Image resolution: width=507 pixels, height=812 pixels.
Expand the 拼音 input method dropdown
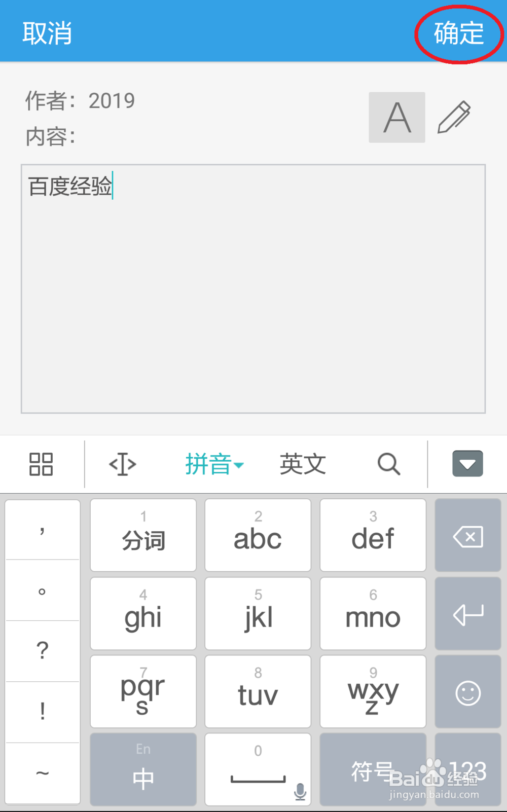(214, 464)
